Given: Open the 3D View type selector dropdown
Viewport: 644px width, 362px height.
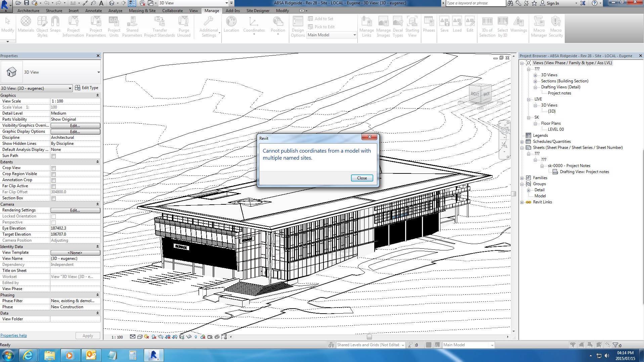Looking at the screenshot, I should pos(98,72).
